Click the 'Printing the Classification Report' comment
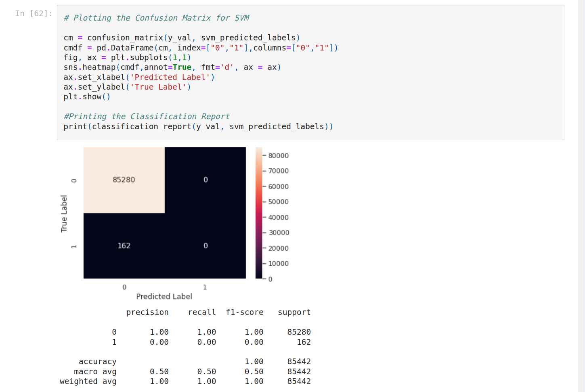 tap(147, 116)
